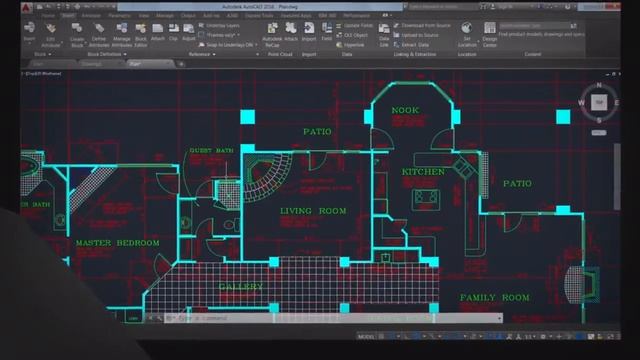The image size is (640, 360).
Task: Open the Output ribbon tab
Action: pyautogui.click(x=188, y=16)
